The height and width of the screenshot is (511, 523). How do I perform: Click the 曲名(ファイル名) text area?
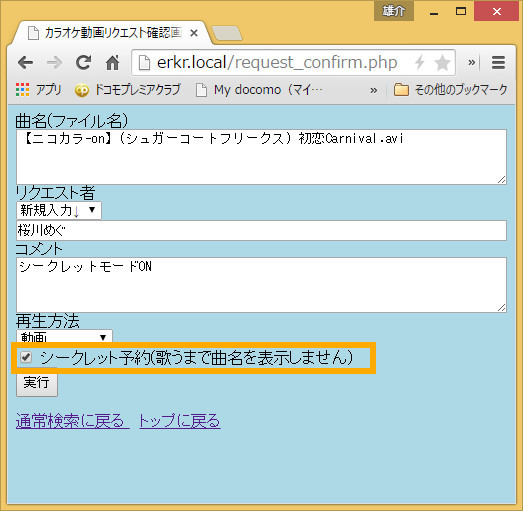[262, 157]
